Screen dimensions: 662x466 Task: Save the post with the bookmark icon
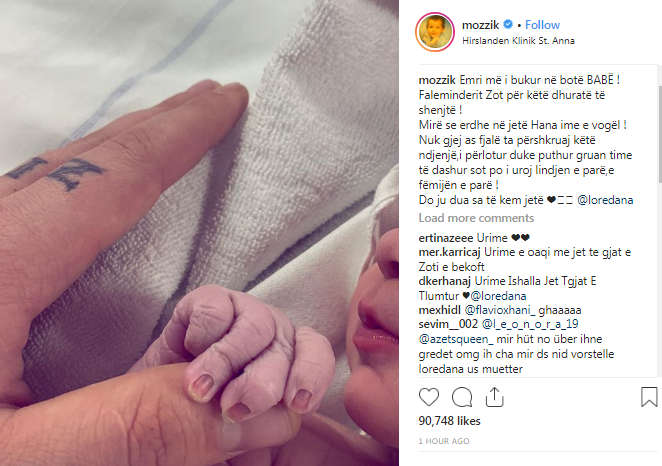649,397
